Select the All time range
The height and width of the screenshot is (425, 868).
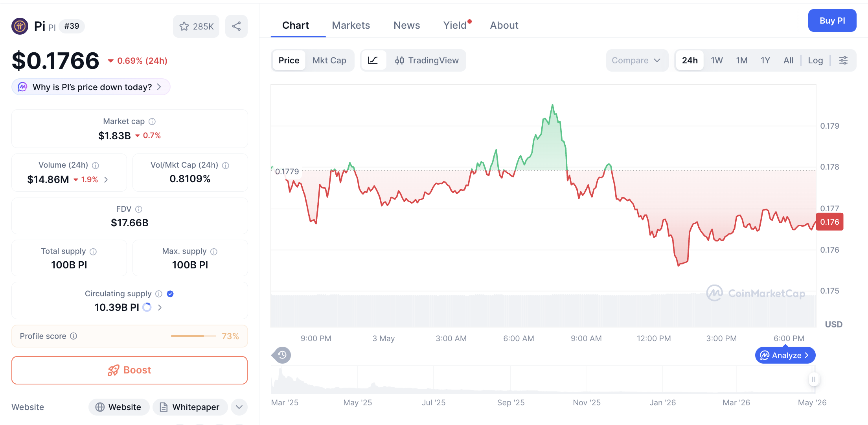pyautogui.click(x=789, y=60)
